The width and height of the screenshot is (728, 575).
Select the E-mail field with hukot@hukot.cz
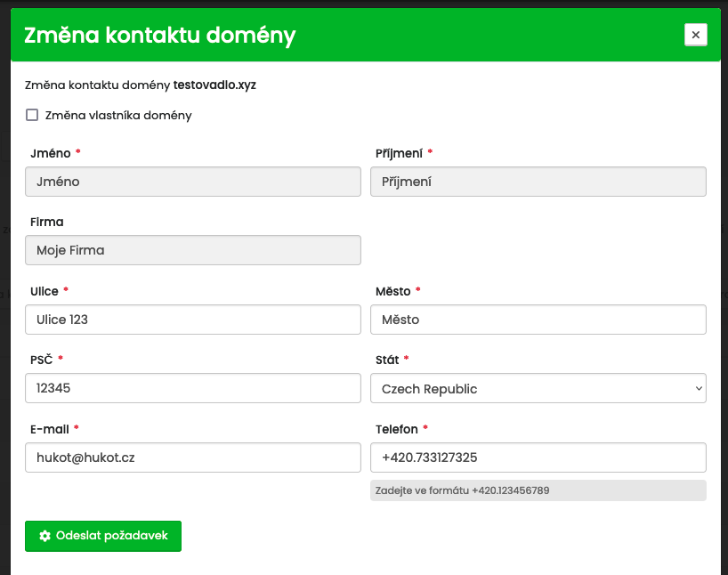[193, 458]
